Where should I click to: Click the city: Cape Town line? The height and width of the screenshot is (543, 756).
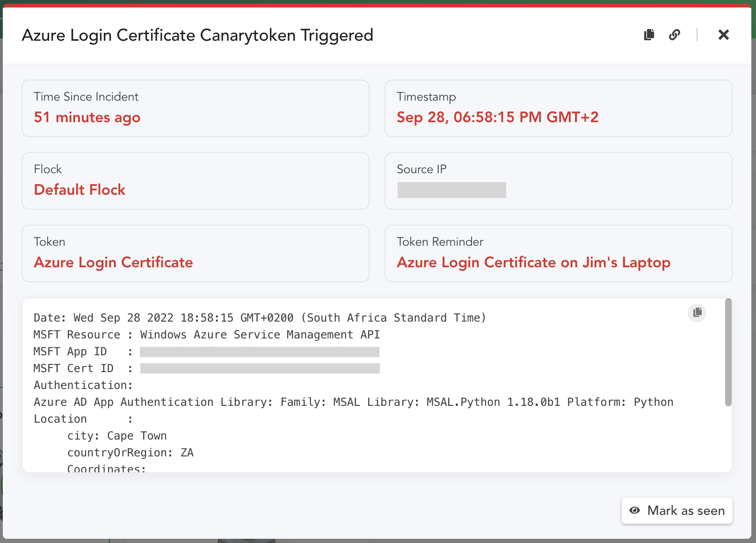pyautogui.click(x=117, y=436)
